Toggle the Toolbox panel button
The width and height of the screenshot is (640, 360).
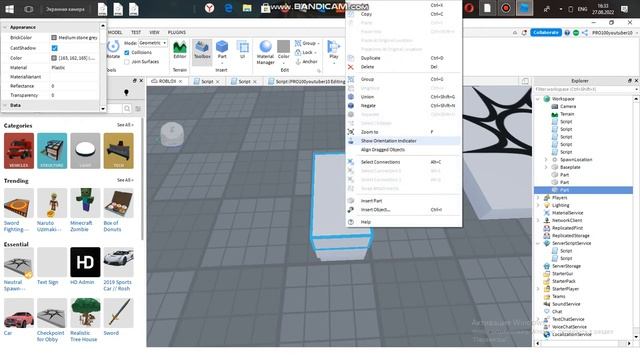(x=202, y=51)
